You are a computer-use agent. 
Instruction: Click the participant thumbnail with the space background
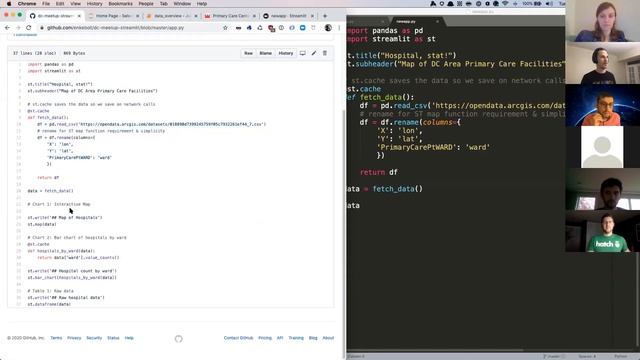pos(602,105)
